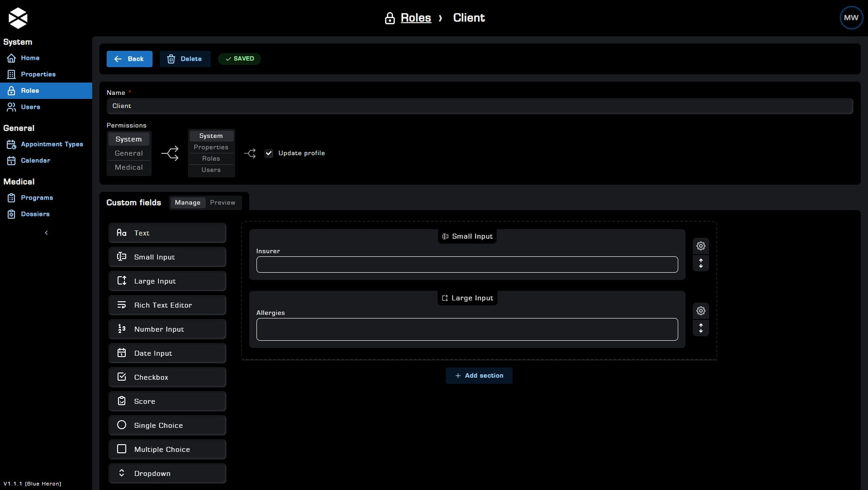Open the Calendar page

click(46, 161)
